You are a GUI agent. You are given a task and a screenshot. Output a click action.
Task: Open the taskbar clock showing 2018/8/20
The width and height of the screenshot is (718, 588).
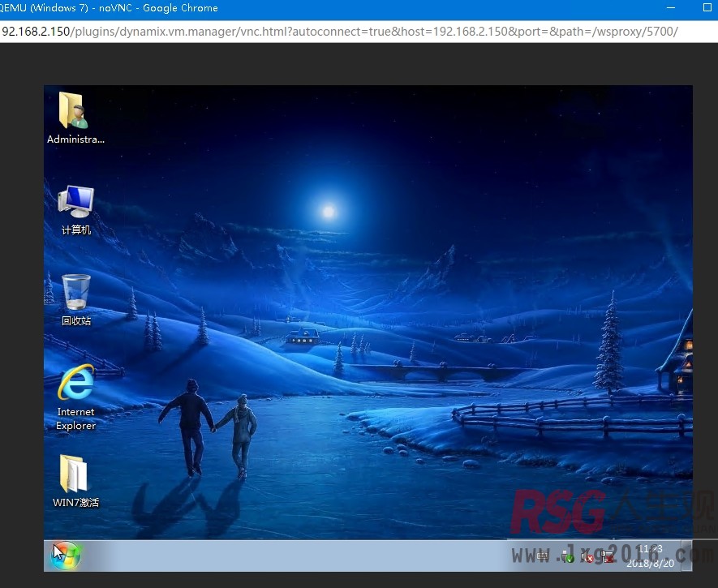tap(650, 556)
